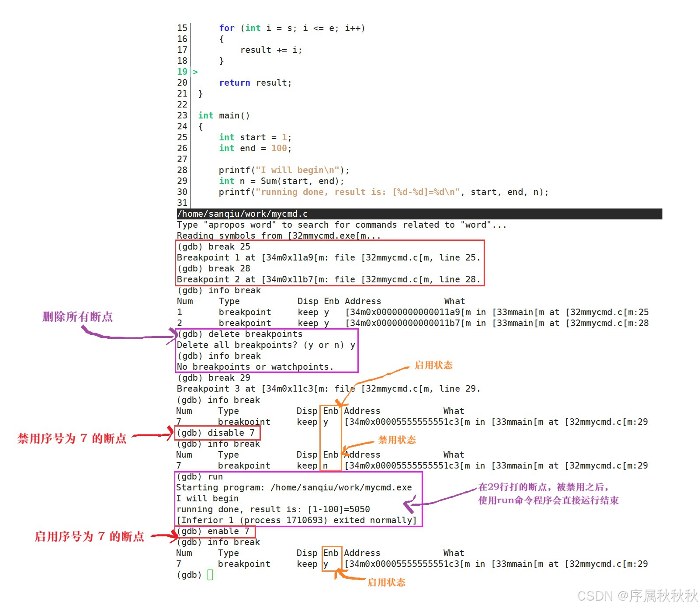Click the int main() declaration on line 23
The height and width of the screenshot is (608, 700).
point(224,115)
